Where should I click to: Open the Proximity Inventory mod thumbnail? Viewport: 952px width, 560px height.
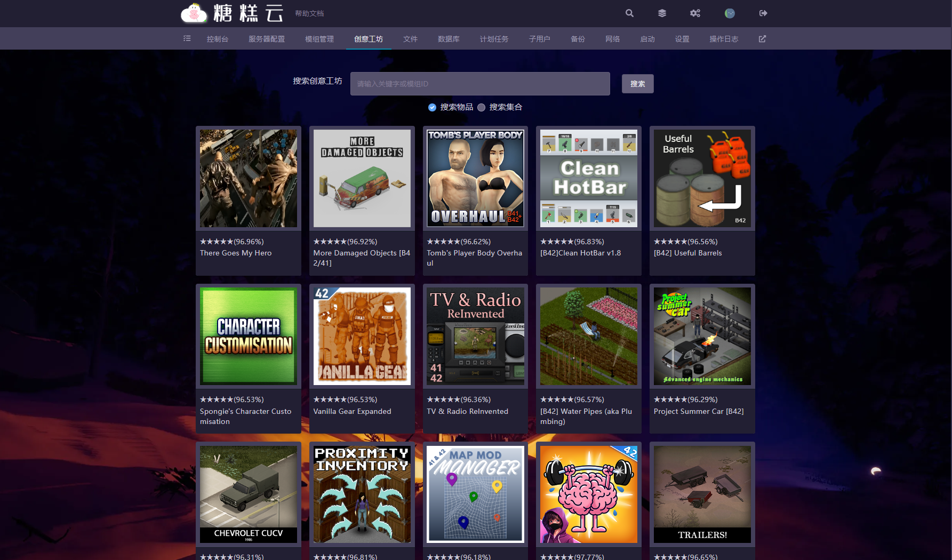click(362, 494)
